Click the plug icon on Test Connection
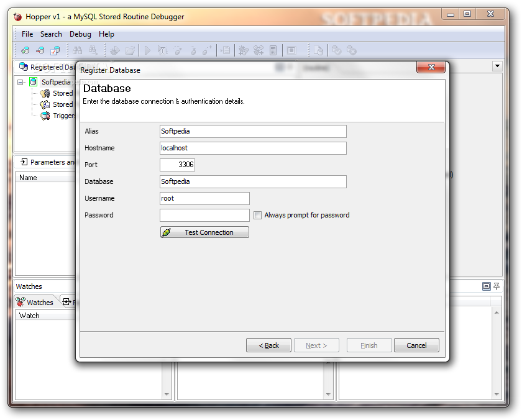The image size is (522, 420). (x=167, y=232)
